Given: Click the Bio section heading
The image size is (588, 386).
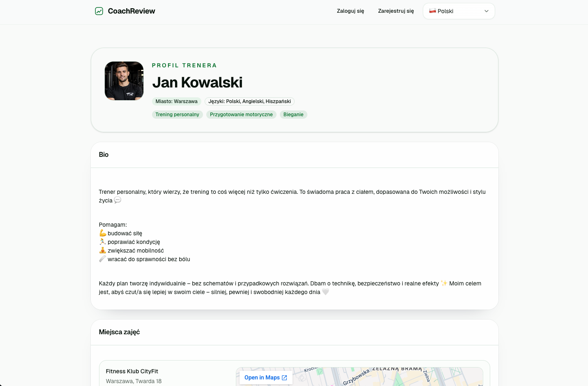Looking at the screenshot, I should click(x=104, y=155).
